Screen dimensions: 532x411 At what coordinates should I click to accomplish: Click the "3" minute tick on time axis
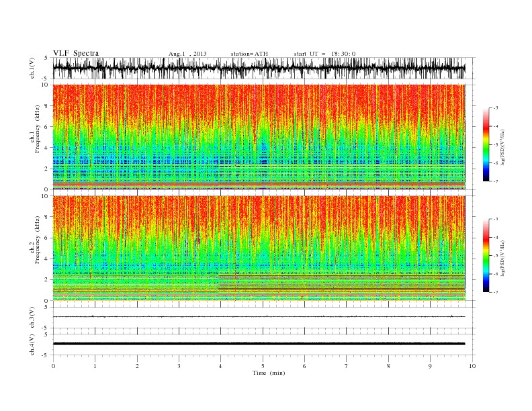[x=179, y=366]
